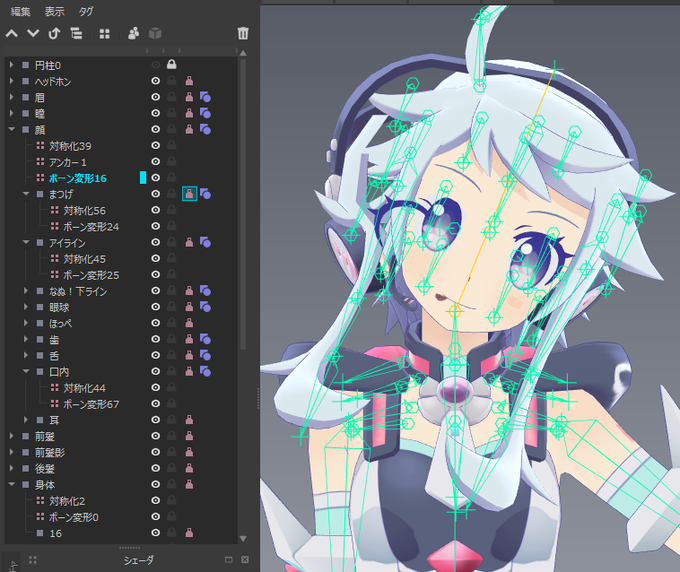
Task: Click the move-down arrow toolbar icon
Action: pyautogui.click(x=33, y=33)
